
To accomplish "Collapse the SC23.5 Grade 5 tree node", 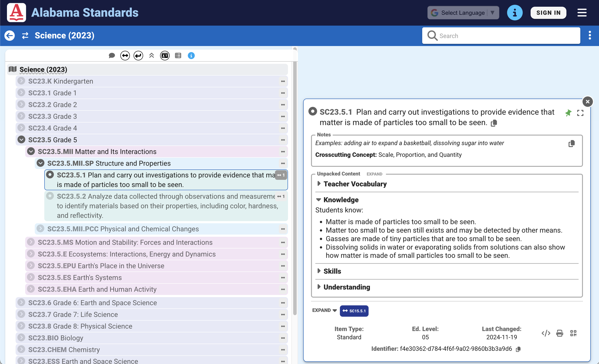I will coord(21,140).
